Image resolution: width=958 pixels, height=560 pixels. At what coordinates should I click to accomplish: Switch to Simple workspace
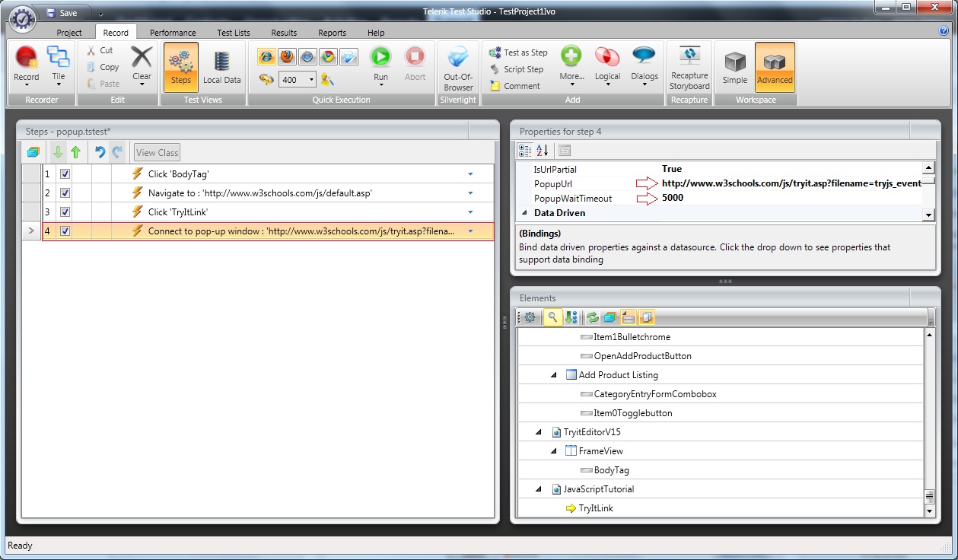735,67
